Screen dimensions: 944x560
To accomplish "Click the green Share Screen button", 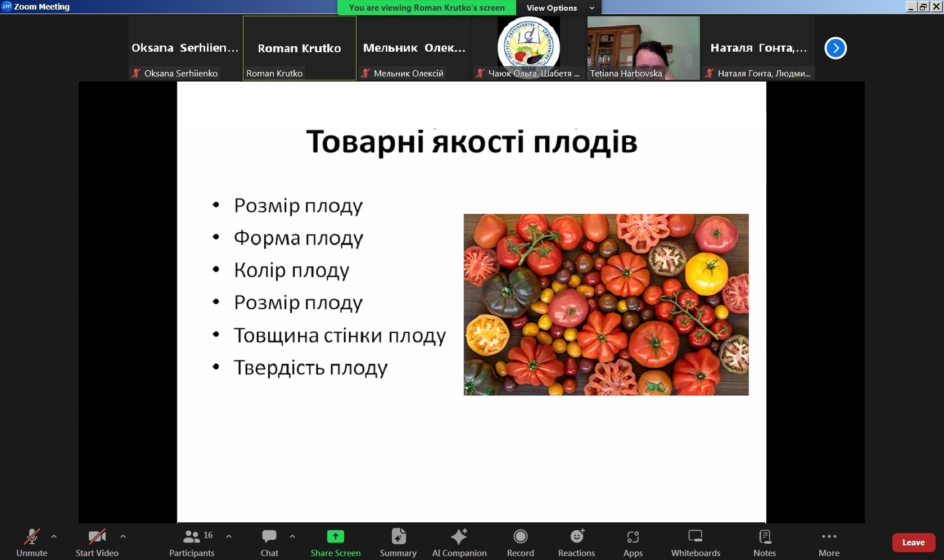I will pos(336,543).
